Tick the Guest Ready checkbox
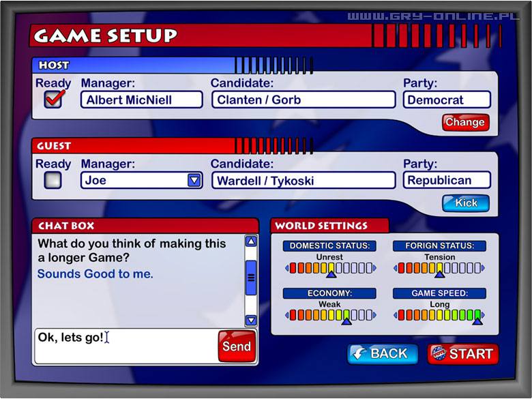The height and width of the screenshot is (399, 532). click(53, 180)
